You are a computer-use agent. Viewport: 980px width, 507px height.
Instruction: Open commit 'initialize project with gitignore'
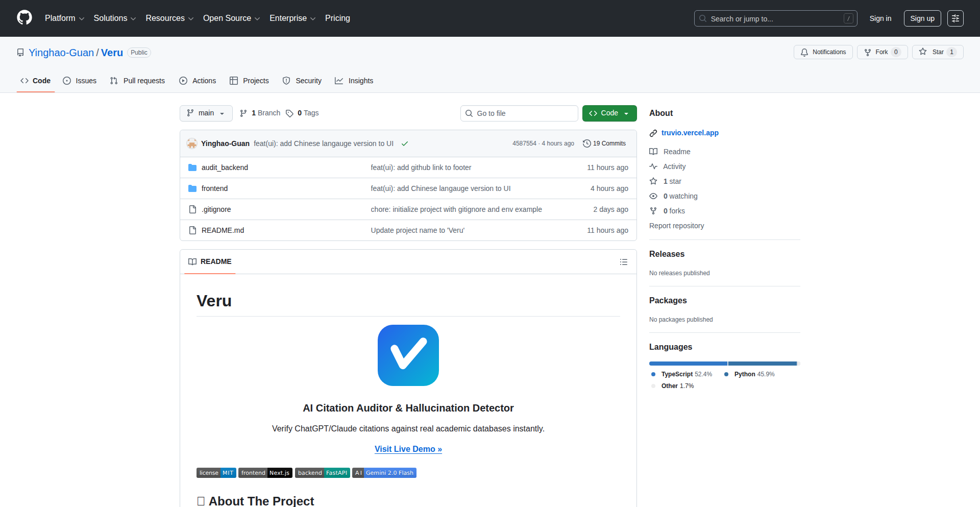(x=456, y=209)
